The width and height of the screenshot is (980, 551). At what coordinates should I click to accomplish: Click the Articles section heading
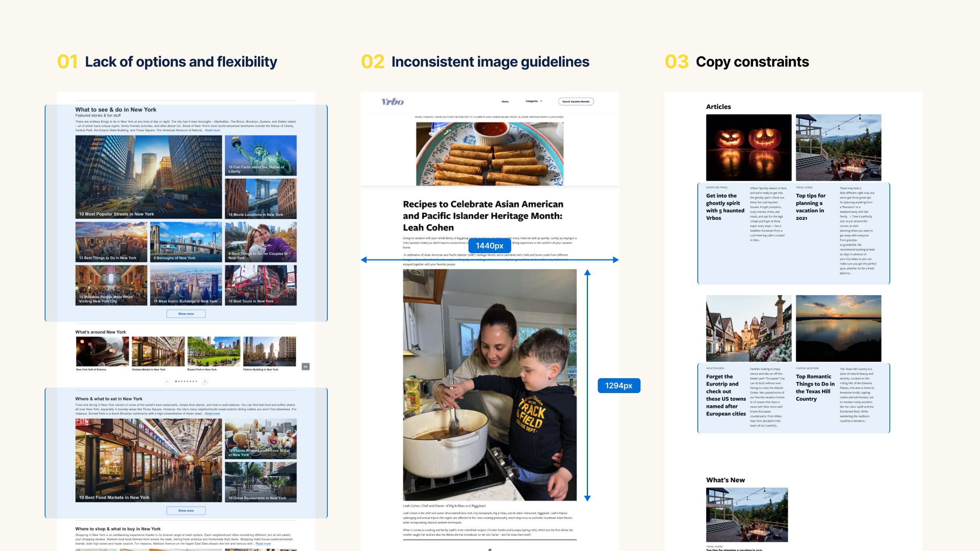point(719,107)
